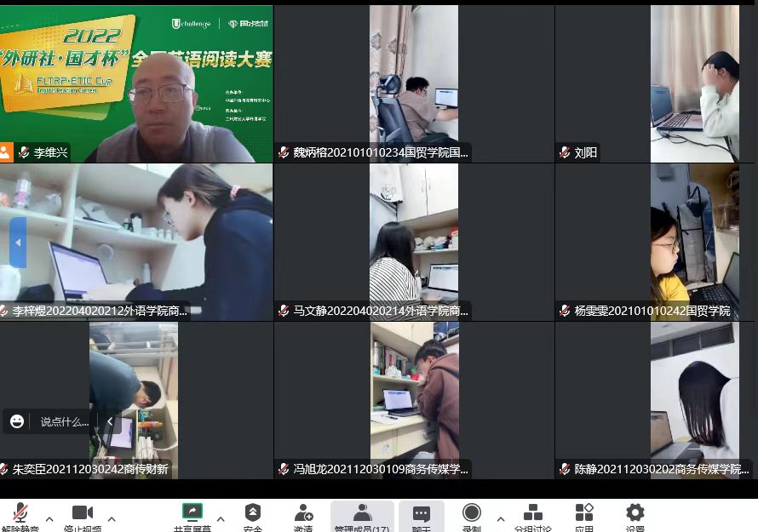Screen dimensions: 758x532
Task: Start recording with the 录制 icon
Action: click(x=472, y=512)
